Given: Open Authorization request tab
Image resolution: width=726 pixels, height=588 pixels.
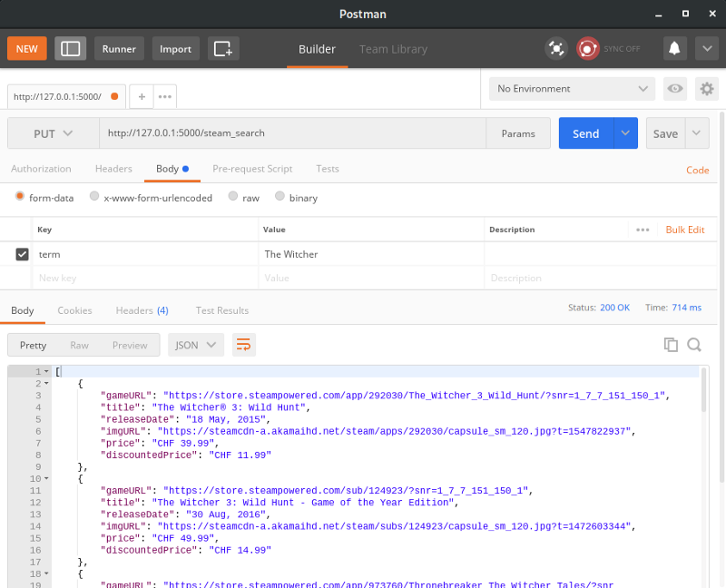Looking at the screenshot, I should click(41, 169).
